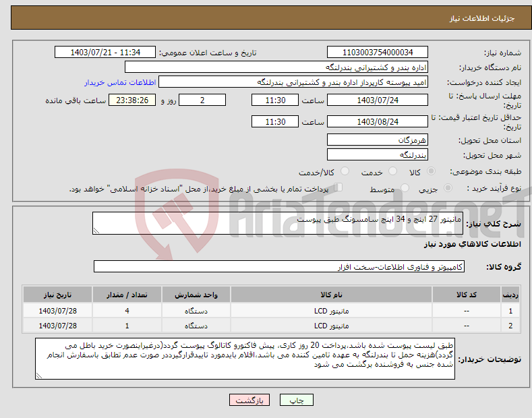Click دستگاه unit in row 1
The height and width of the screenshot is (418, 532).
[x=196, y=311]
